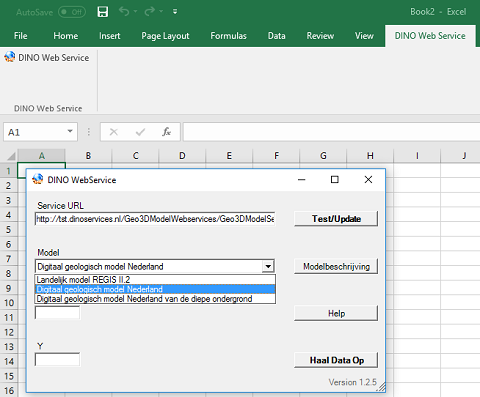This screenshot has width=480, height=397.
Task: Switch to the View tab
Action: coord(364,36)
